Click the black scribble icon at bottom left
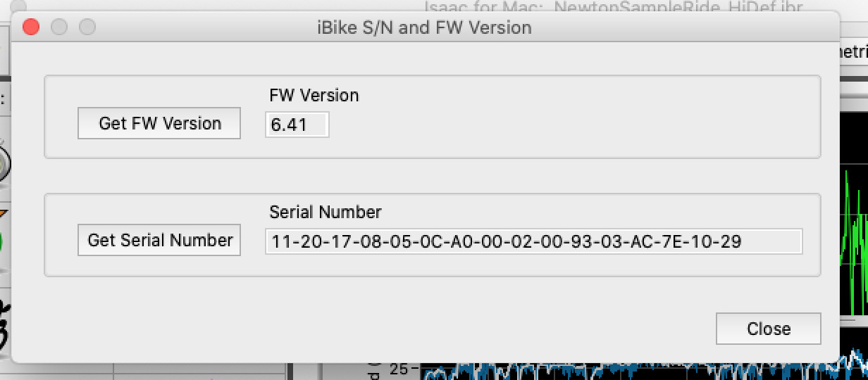Viewport: 868px width, 380px height. [5, 331]
